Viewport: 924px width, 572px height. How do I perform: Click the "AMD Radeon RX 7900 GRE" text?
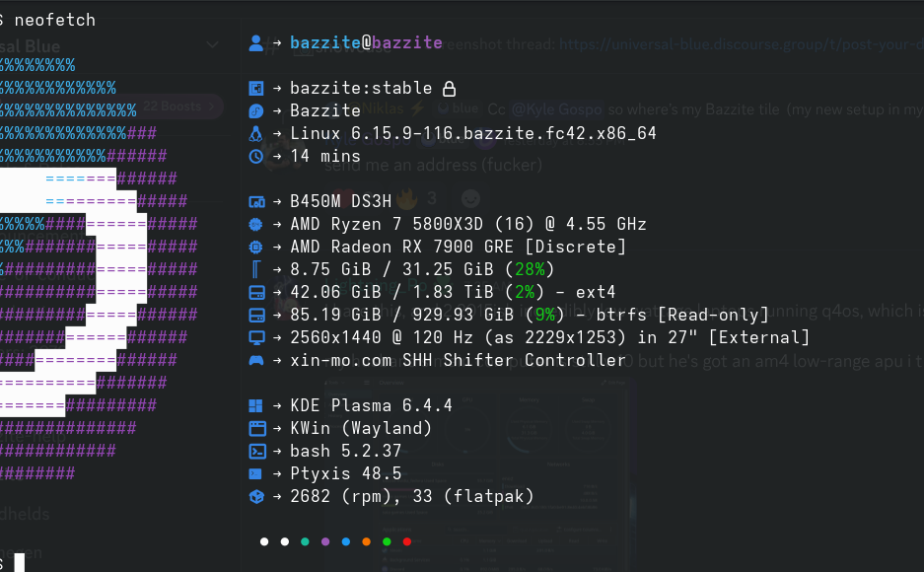tap(402, 247)
